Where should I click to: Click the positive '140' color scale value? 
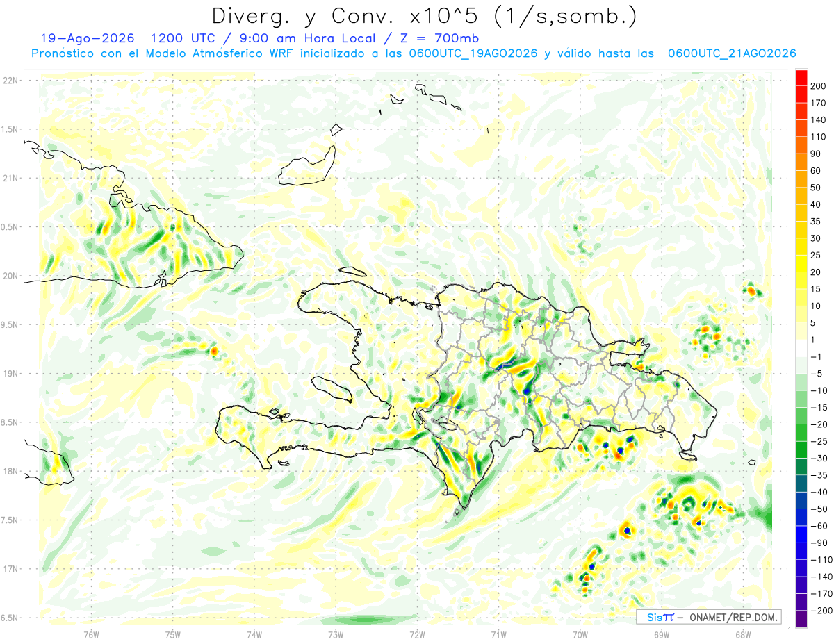(818, 119)
